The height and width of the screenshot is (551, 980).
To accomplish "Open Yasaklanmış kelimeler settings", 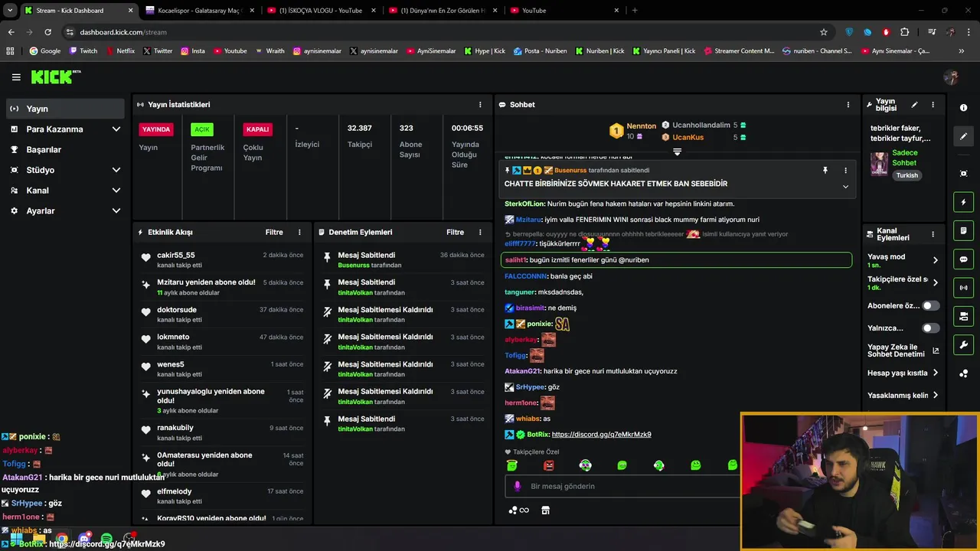I will tap(903, 396).
